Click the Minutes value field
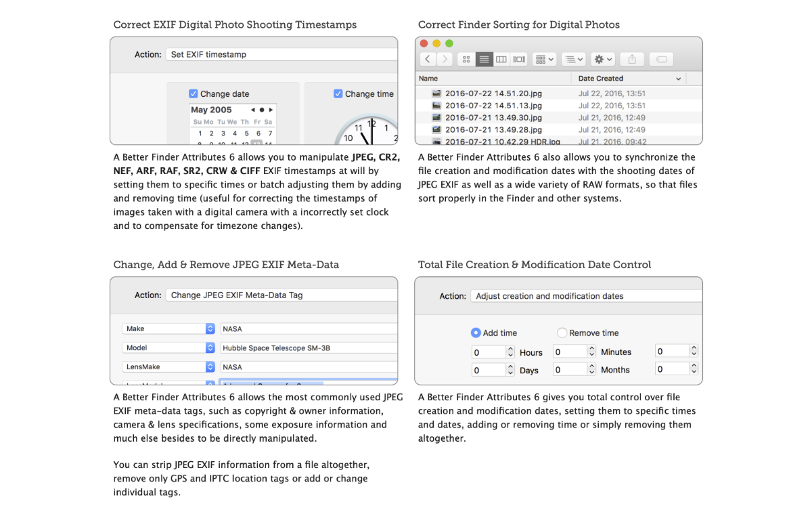Viewport: 812px width, 508px height. pyautogui.click(x=570, y=352)
